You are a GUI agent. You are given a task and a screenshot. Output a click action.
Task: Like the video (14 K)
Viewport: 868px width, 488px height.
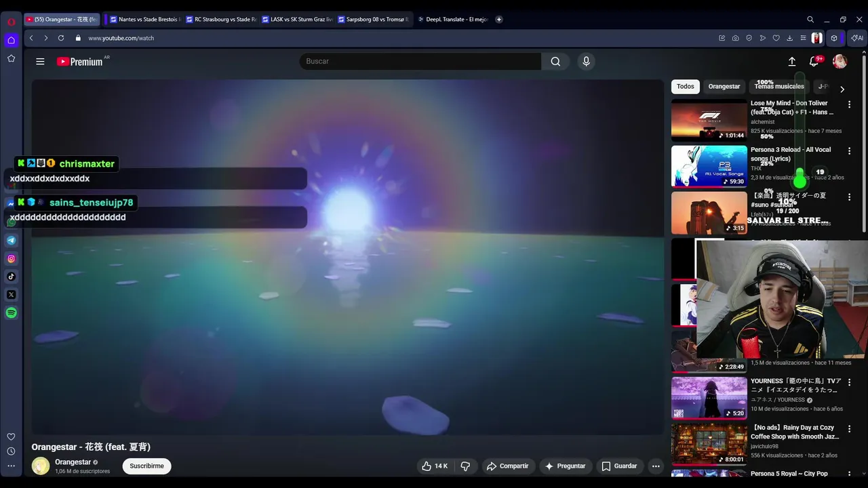pos(435,466)
